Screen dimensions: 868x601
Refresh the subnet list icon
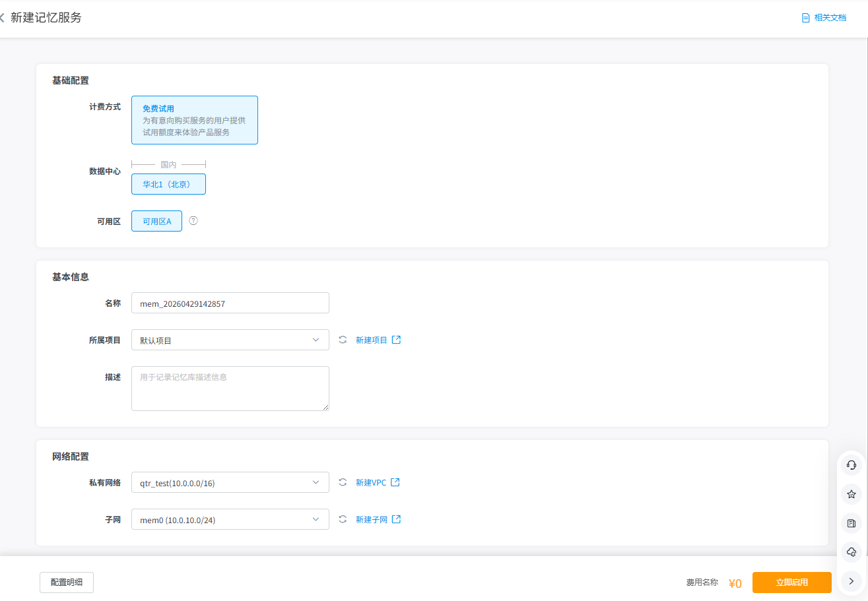tap(343, 519)
